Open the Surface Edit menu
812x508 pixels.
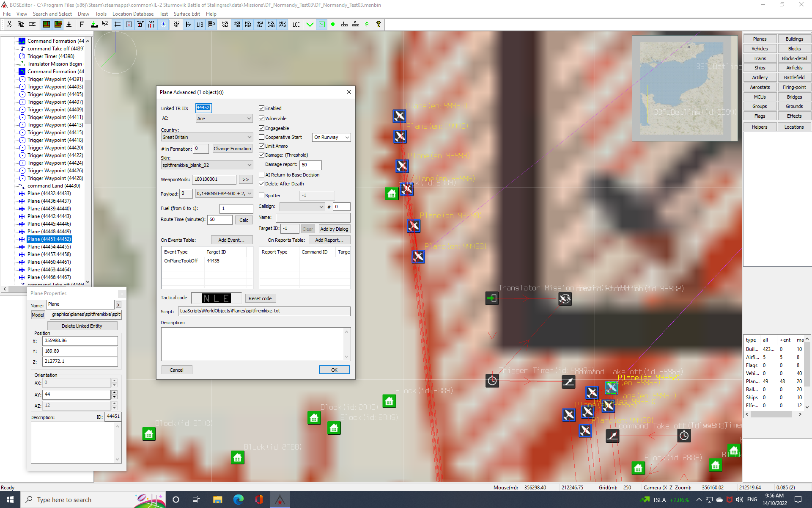point(187,14)
